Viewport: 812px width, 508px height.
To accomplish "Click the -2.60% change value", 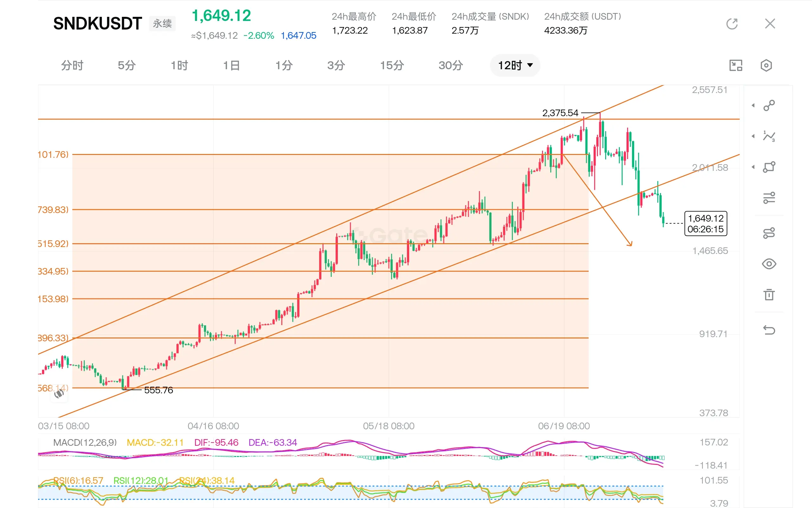I will (x=259, y=36).
